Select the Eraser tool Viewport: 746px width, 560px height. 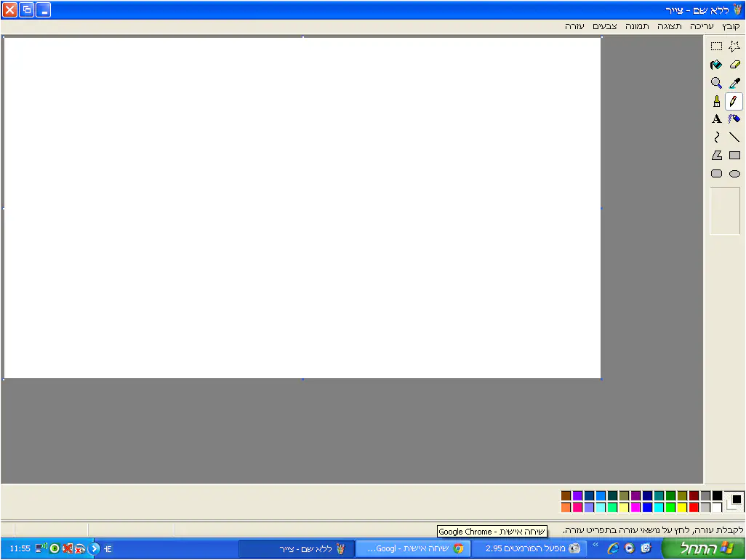pos(734,65)
